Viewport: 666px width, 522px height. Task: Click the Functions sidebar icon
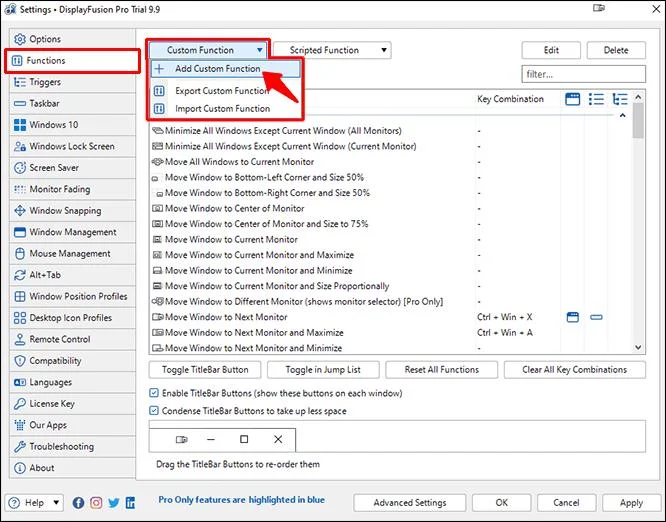[17, 61]
